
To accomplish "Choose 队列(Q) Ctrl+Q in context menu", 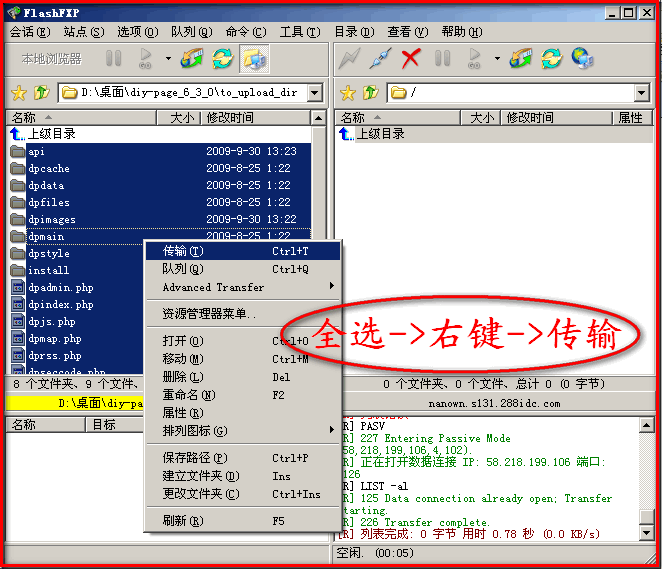I will point(243,269).
